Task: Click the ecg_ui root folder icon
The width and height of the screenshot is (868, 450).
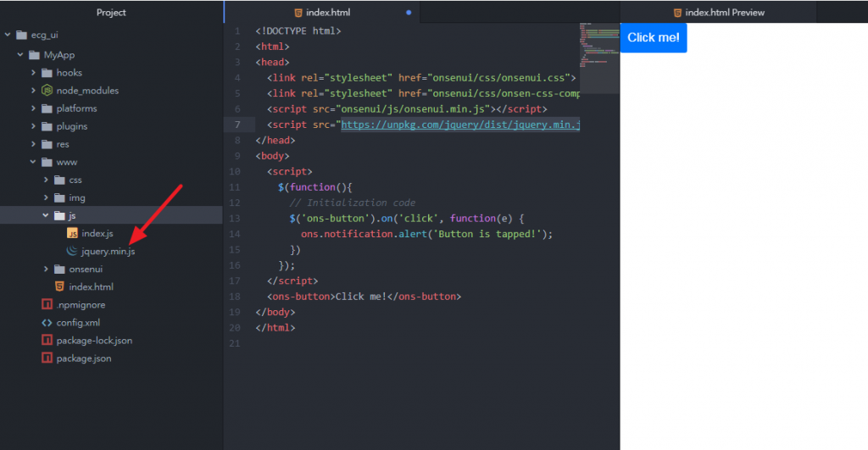Action: click(21, 35)
